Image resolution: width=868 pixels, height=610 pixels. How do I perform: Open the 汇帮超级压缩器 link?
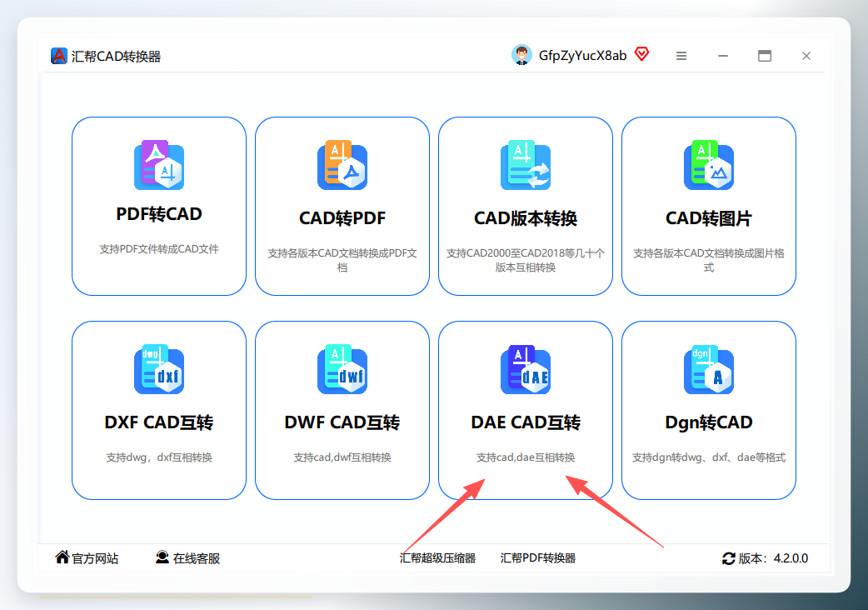[x=437, y=558]
